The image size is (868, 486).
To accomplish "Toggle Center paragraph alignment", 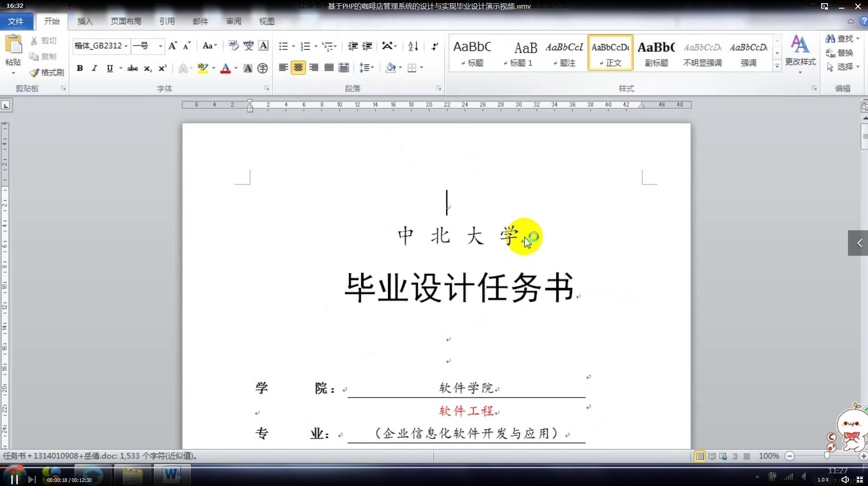I will pyautogui.click(x=298, y=68).
